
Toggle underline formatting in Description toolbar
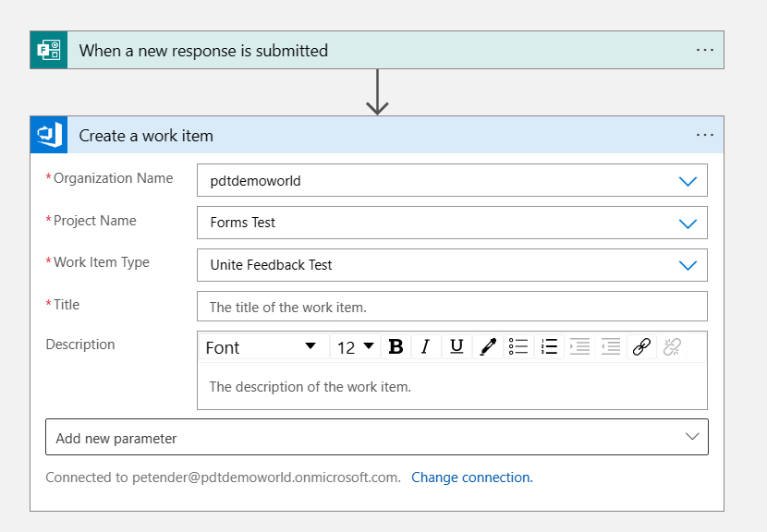tap(457, 347)
